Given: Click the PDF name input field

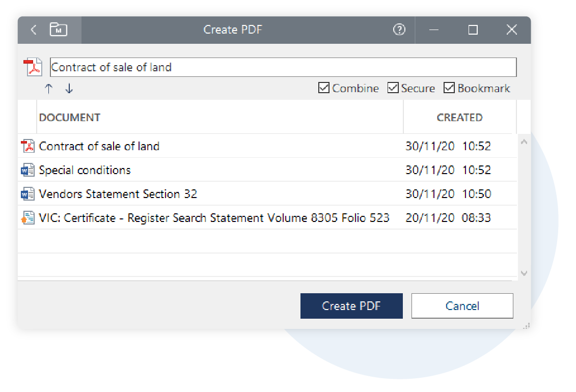Looking at the screenshot, I should pos(283,67).
